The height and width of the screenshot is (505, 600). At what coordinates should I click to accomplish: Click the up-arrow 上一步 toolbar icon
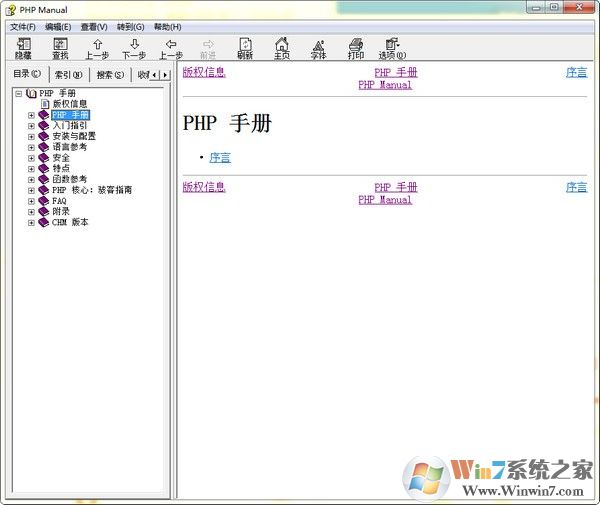tap(97, 49)
